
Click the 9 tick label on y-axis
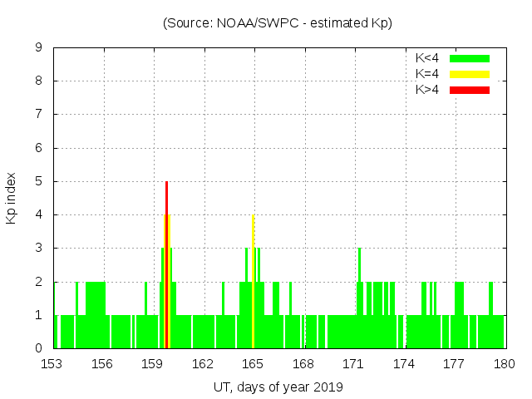pyautogui.click(x=39, y=47)
